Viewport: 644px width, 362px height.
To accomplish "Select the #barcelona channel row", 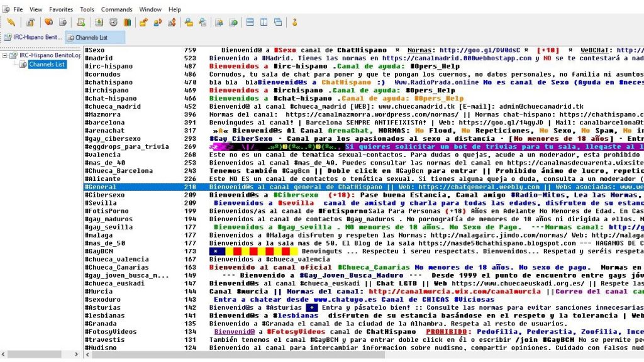I will 104,123.
